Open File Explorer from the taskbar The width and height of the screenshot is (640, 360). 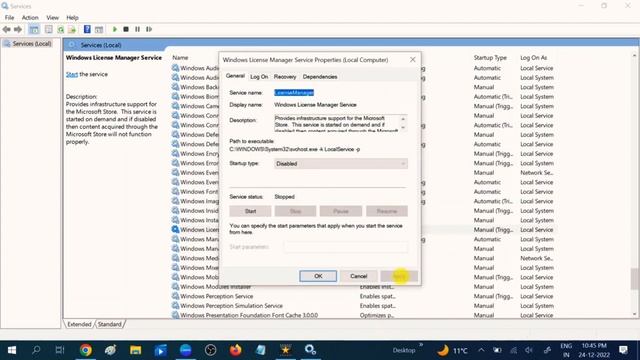point(136,350)
